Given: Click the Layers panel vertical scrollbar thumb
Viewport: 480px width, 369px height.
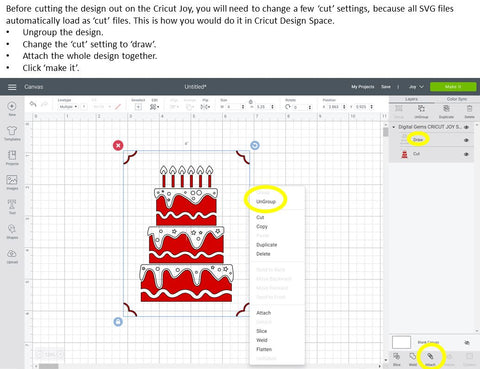Looking at the screenshot, I should (x=386, y=132).
